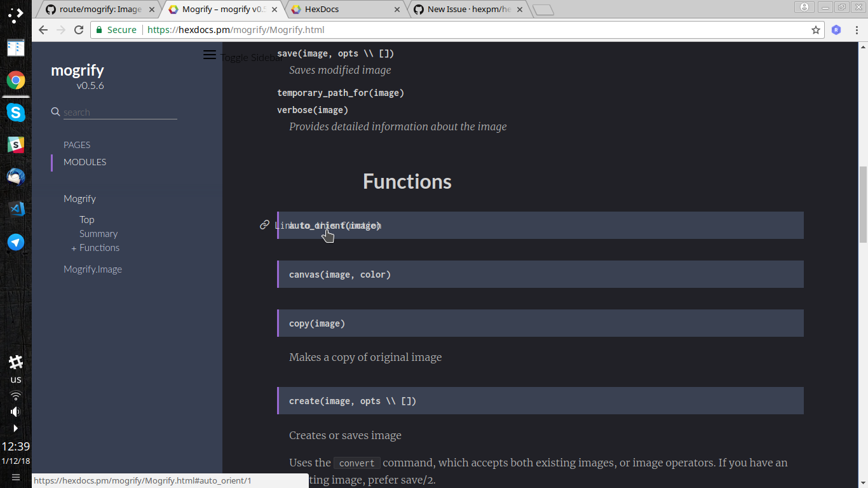
Task: Open the Wi-Fi network indicator
Action: [x=16, y=395]
